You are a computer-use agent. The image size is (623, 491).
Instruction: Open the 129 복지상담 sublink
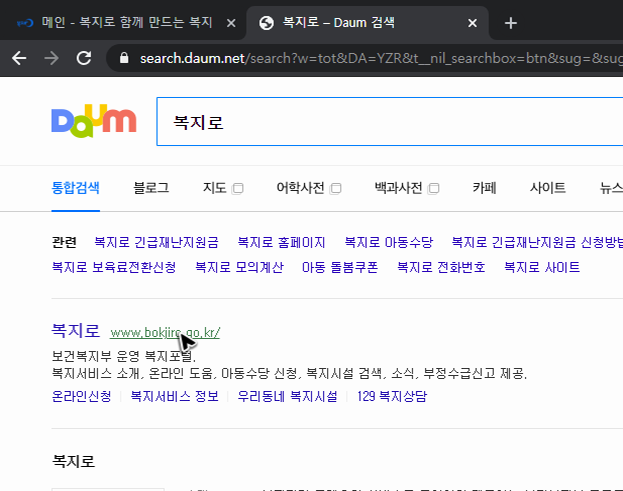click(392, 396)
